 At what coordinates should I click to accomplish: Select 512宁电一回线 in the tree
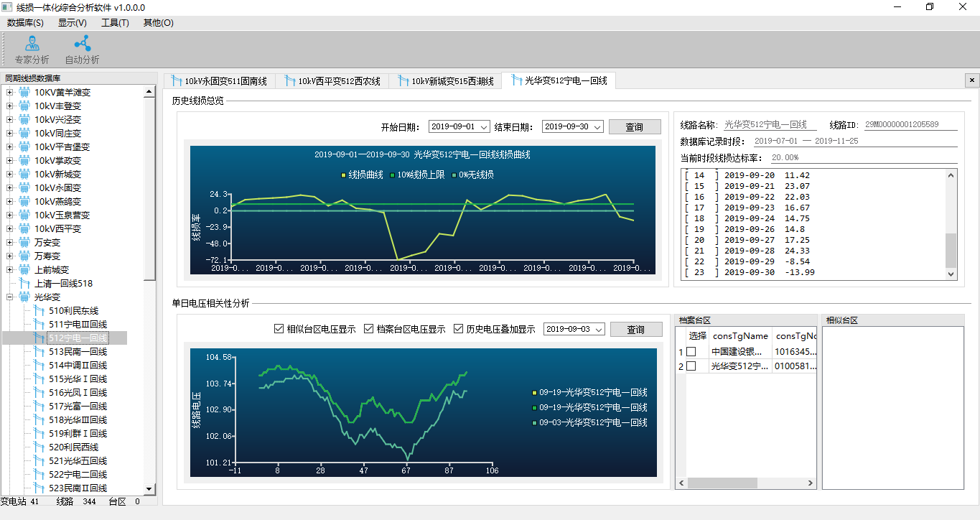(78, 338)
